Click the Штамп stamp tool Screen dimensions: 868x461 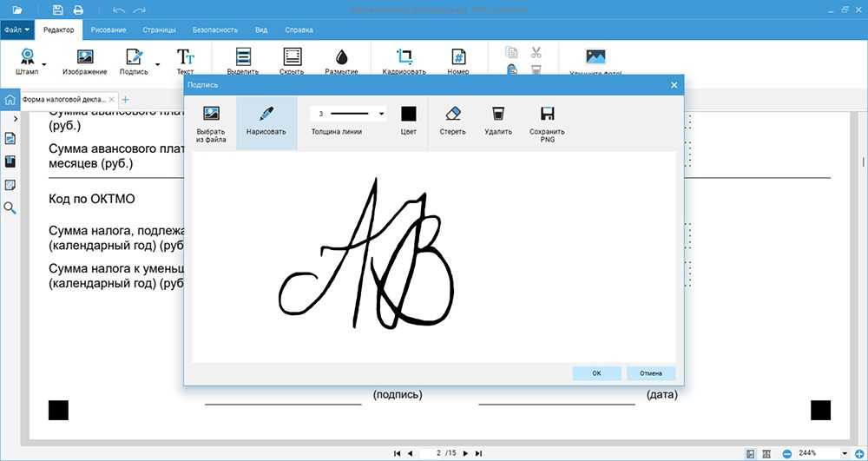tap(27, 61)
